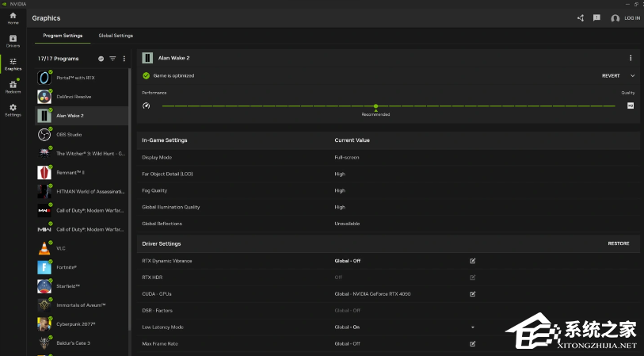Image resolution: width=644 pixels, height=356 pixels.
Task: Select the Program Settings tab
Action: pyautogui.click(x=63, y=36)
